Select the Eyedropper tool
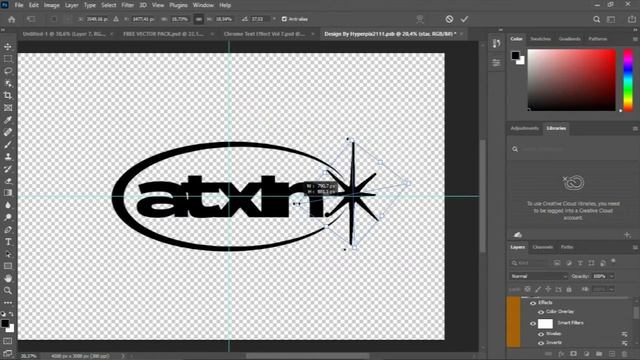 tap(8, 120)
